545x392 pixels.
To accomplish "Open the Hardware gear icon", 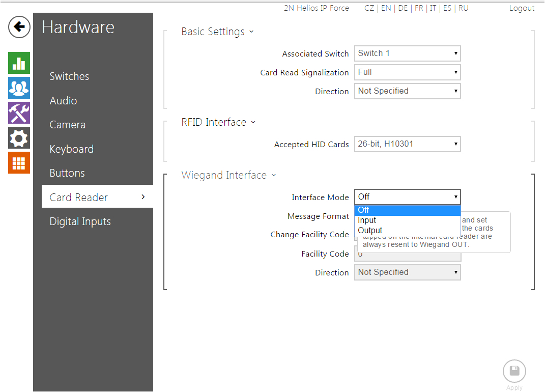I will pyautogui.click(x=19, y=137).
